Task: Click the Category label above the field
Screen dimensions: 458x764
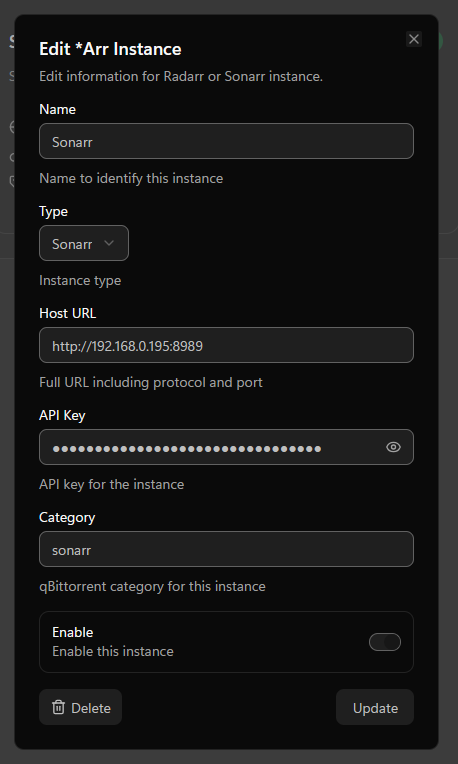Action: coord(67,517)
